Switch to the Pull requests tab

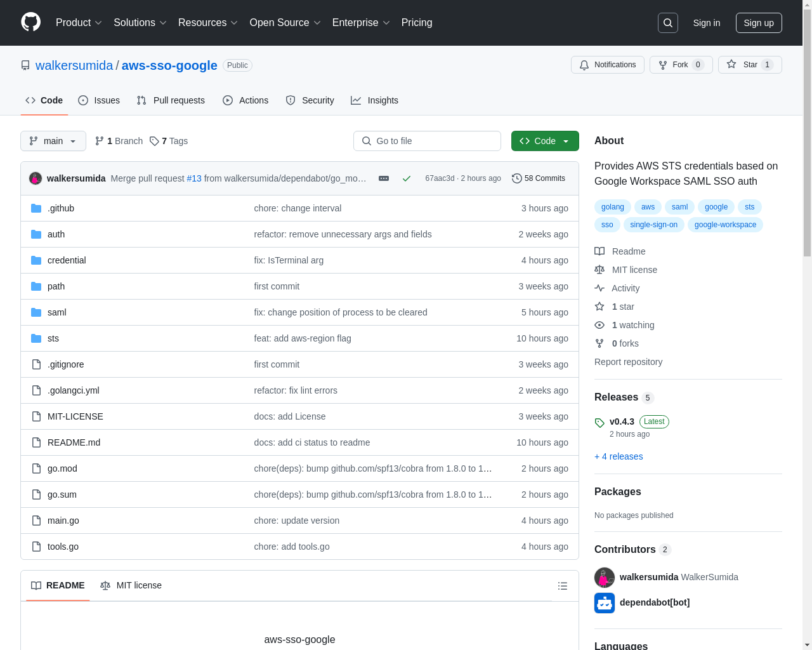coord(171,100)
